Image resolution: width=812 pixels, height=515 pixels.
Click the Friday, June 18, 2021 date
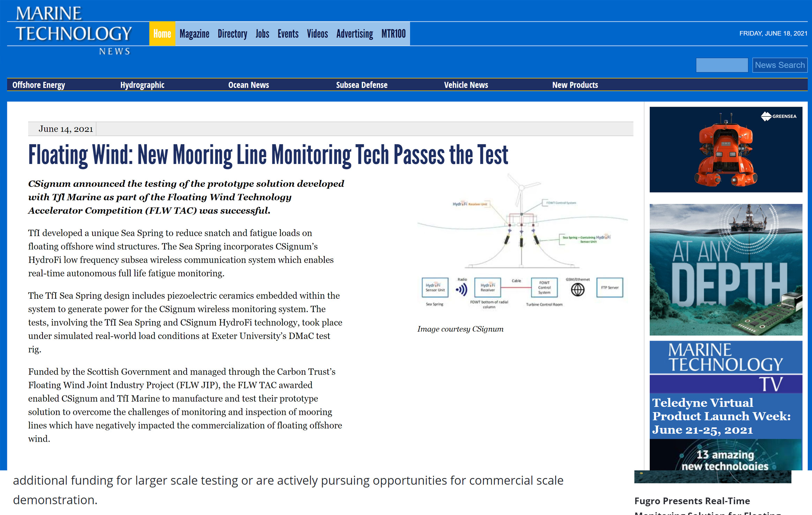coord(773,33)
